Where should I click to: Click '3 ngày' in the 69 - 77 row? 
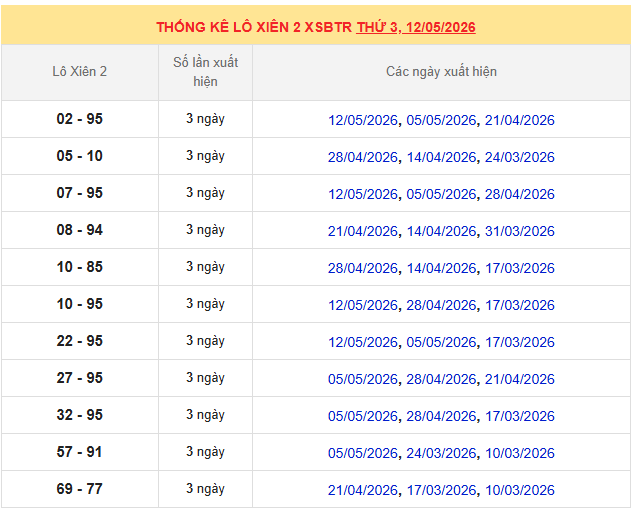205,489
